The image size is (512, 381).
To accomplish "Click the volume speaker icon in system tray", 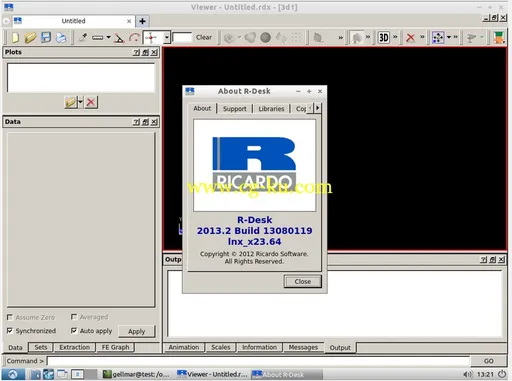I will click(468, 374).
